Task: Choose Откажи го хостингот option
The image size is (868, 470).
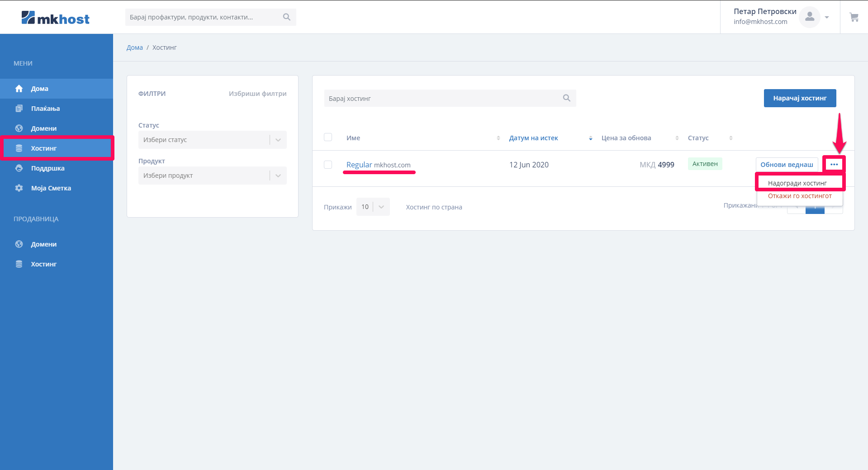Action: pos(799,196)
